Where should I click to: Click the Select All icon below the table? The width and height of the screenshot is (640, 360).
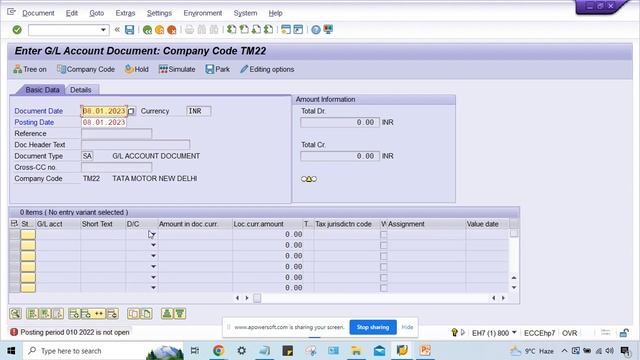click(32, 313)
